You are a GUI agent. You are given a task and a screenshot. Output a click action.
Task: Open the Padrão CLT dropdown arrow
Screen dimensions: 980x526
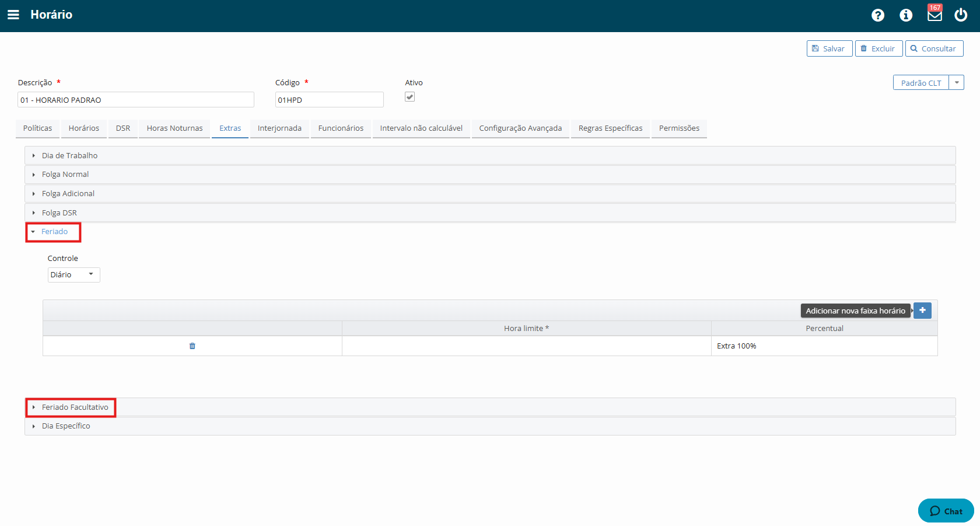click(957, 83)
